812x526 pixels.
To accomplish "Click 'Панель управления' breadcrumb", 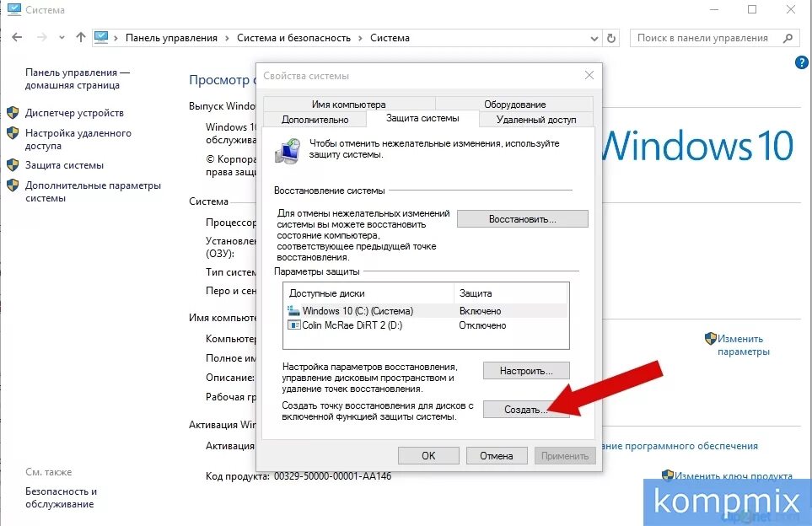I will pos(171,38).
